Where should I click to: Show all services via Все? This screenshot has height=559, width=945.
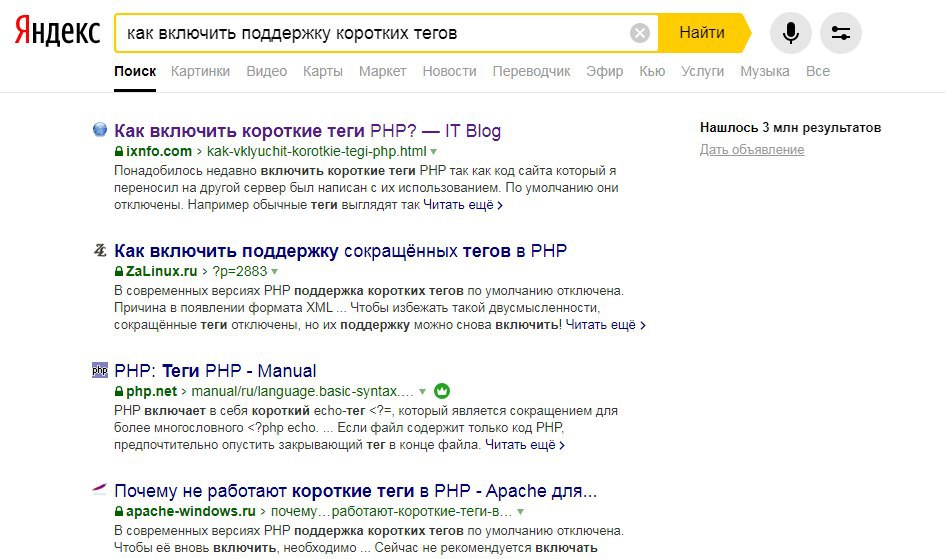coord(818,71)
